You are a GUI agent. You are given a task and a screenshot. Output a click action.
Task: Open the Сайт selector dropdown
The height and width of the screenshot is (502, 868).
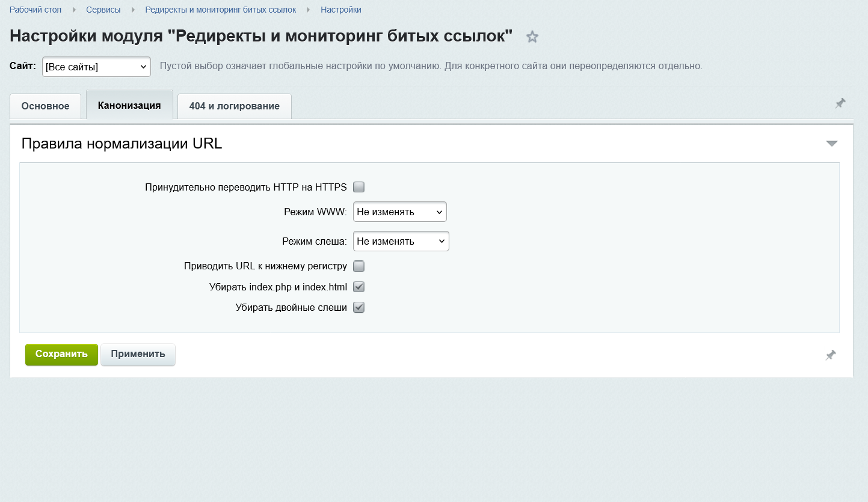(96, 67)
